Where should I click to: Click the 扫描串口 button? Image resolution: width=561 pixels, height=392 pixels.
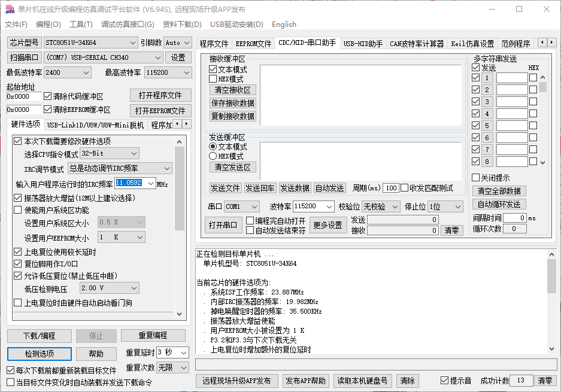[x=25, y=57]
